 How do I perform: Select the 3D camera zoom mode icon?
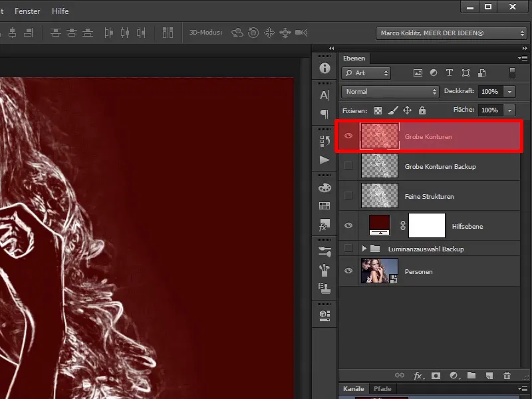tap(301, 33)
